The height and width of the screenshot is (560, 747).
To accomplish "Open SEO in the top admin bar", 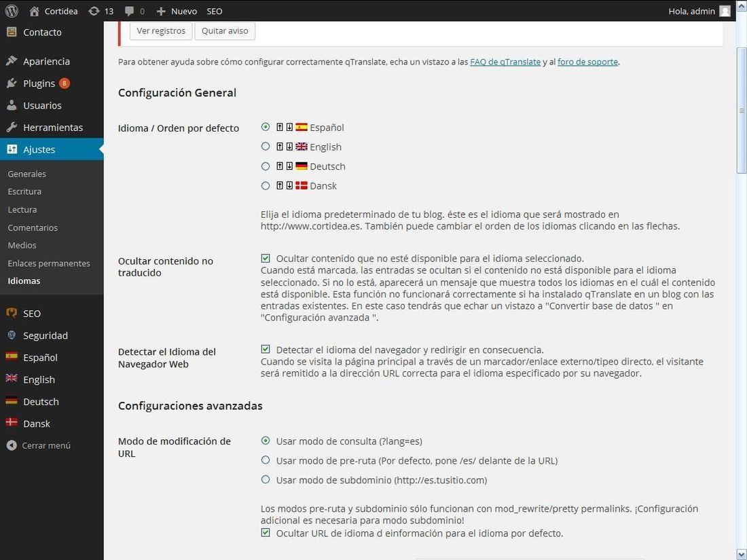I will tap(215, 11).
